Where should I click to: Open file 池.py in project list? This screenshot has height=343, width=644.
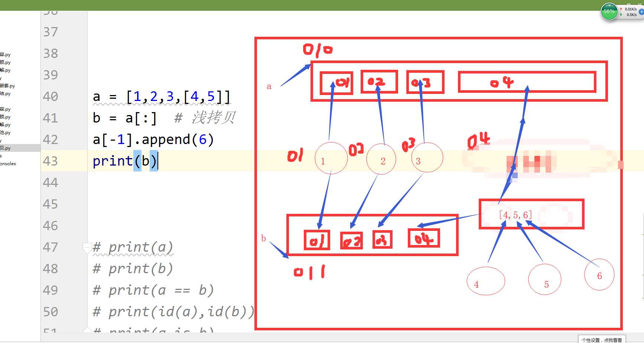point(5,133)
